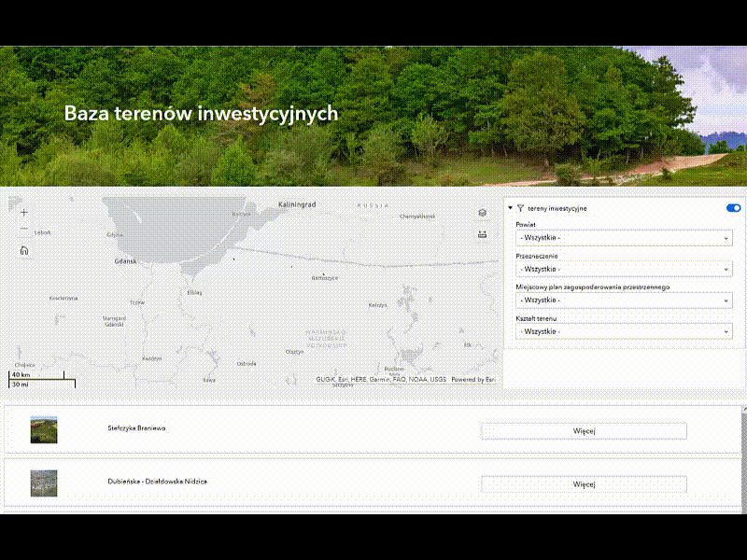Open the Dubieńska - Działdowska Nidzica thumbnail image
This screenshot has height=560, width=747.
(44, 483)
